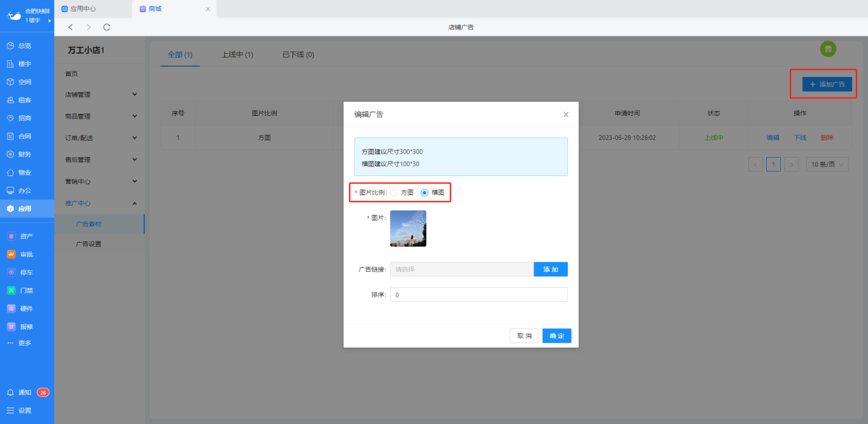Viewport: 868px width, 424px height.
Task: Open the 10 条/页 page size dropdown
Action: pos(827,165)
